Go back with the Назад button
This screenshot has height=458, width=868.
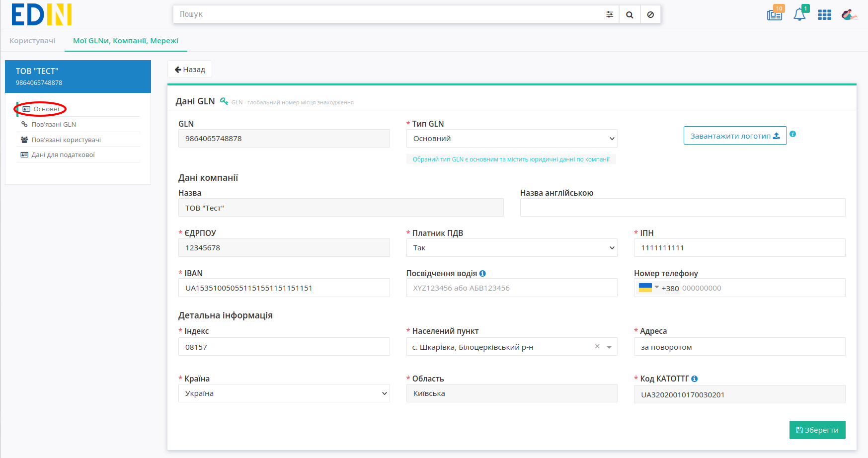click(x=190, y=70)
